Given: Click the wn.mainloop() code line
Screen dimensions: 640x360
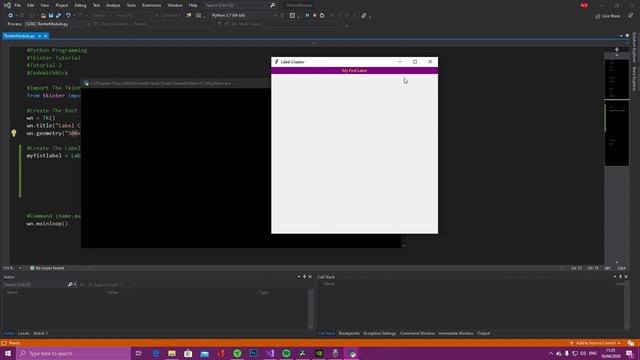Looking at the screenshot, I should [48, 224].
